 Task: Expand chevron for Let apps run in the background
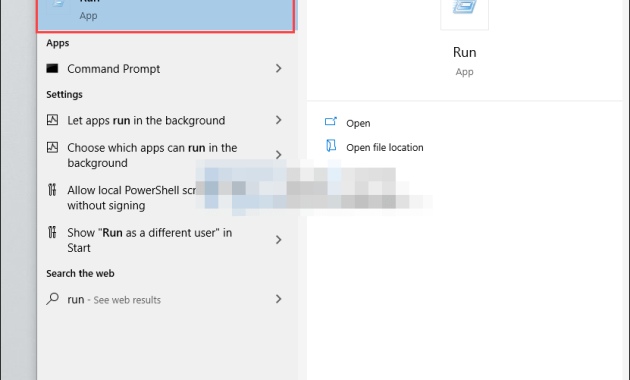pos(278,120)
